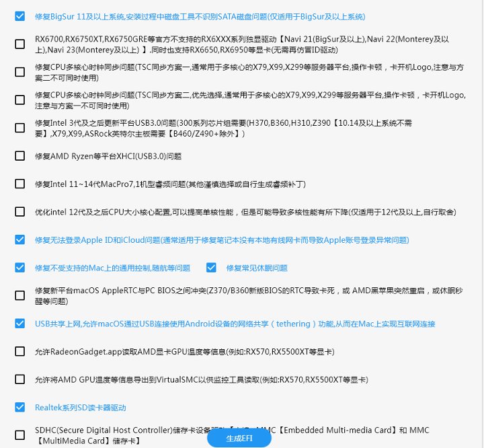This screenshot has width=484, height=448.
Task: Uncheck the Realtek系列SD读卡器驱动 checkbox
Action: 19,407
